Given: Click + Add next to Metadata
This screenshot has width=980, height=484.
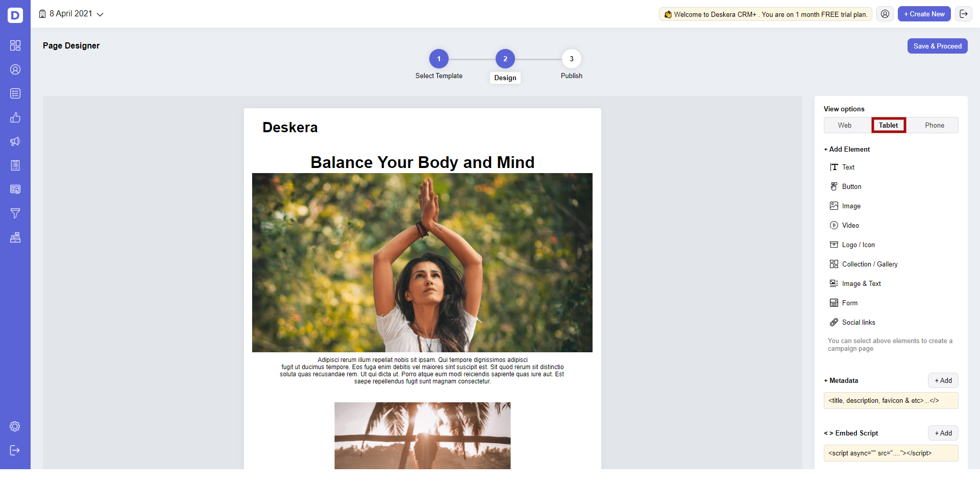Looking at the screenshot, I should (943, 380).
